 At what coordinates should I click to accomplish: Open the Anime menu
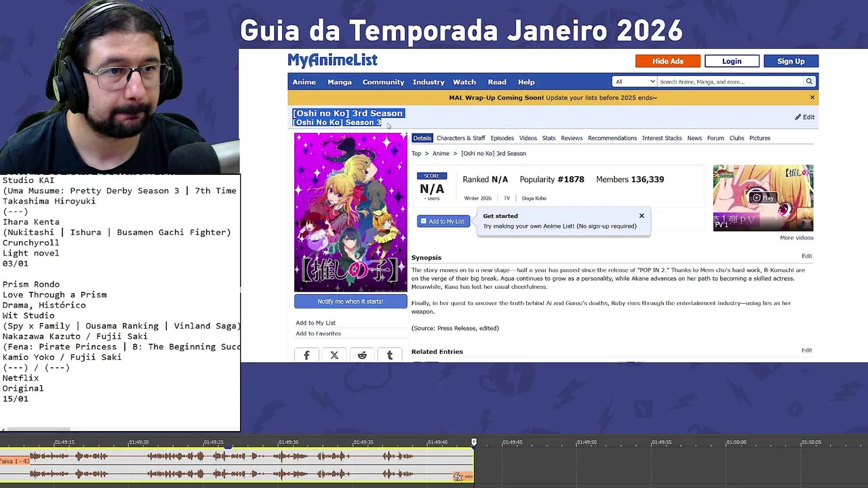click(x=304, y=82)
